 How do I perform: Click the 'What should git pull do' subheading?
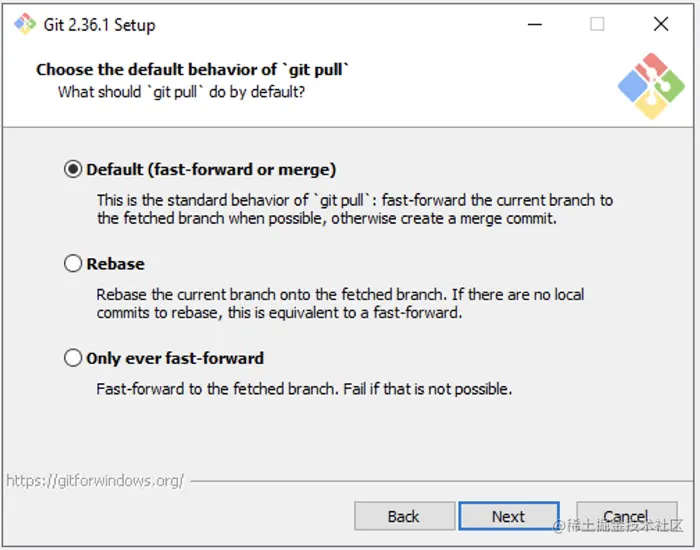[181, 92]
